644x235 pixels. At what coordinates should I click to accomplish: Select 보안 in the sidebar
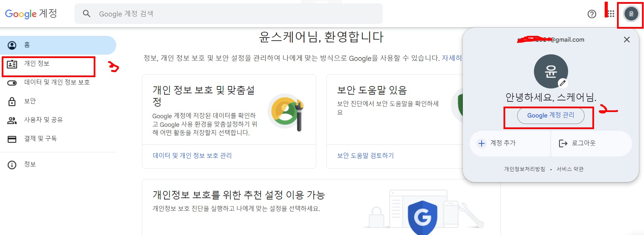pyautogui.click(x=58, y=101)
